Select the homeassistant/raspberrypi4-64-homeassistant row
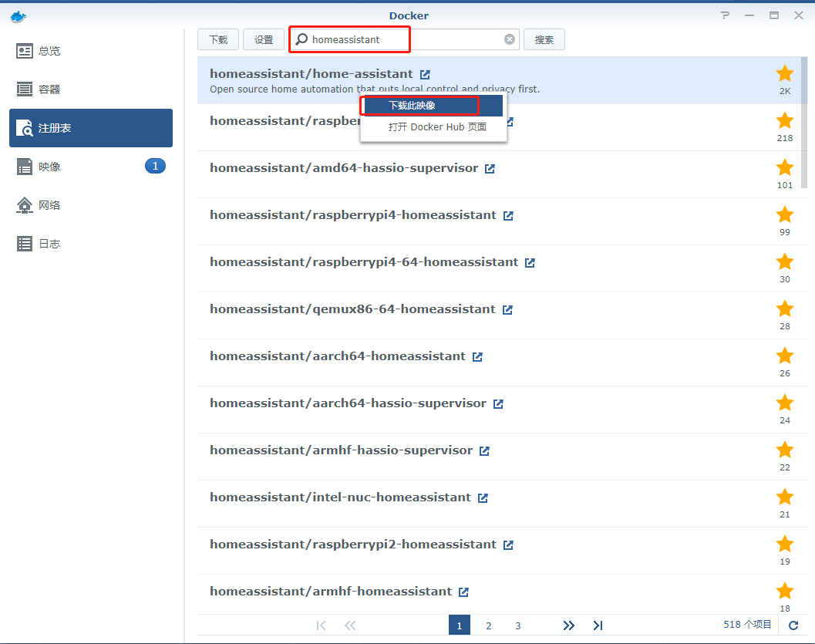Viewport: 815px width, 644px height. point(500,268)
